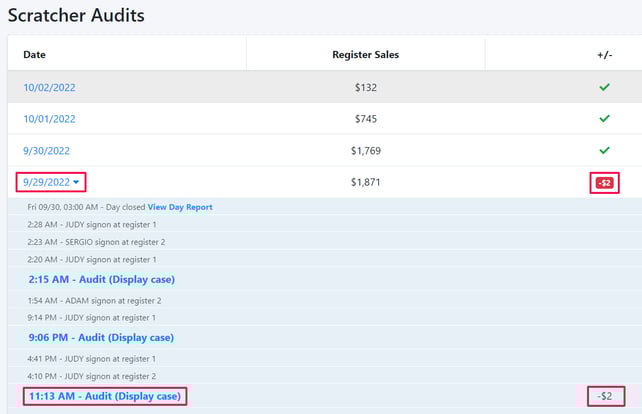Select the $1,769 register sales amount
This screenshot has height=414, width=642.
click(365, 151)
